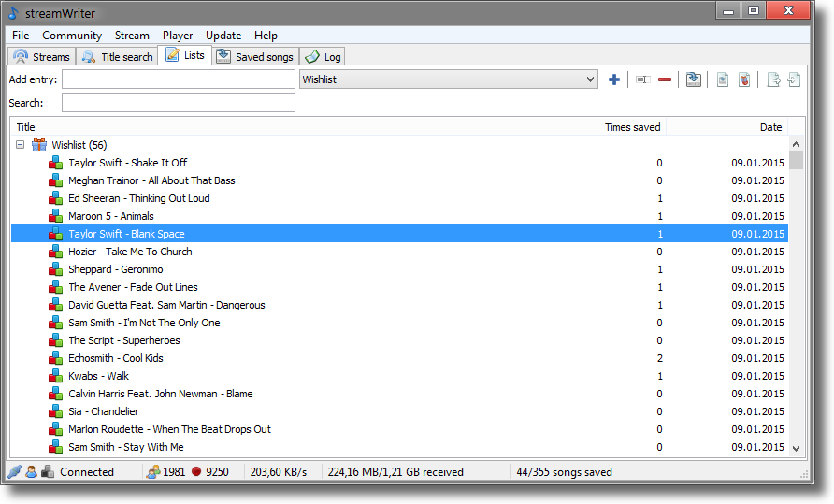Click the icon beside Ed Sheeran - Thinking Out Loud

coord(56,198)
